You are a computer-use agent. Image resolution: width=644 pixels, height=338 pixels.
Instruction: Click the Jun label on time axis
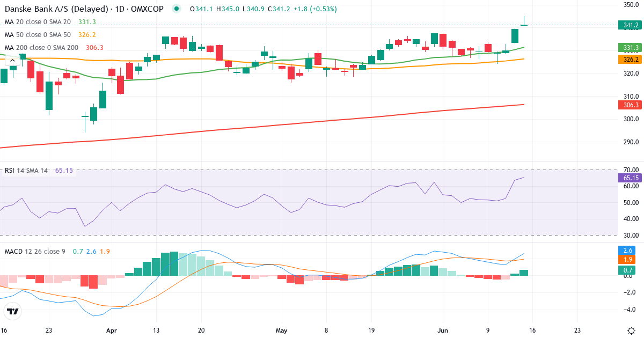coord(443,330)
